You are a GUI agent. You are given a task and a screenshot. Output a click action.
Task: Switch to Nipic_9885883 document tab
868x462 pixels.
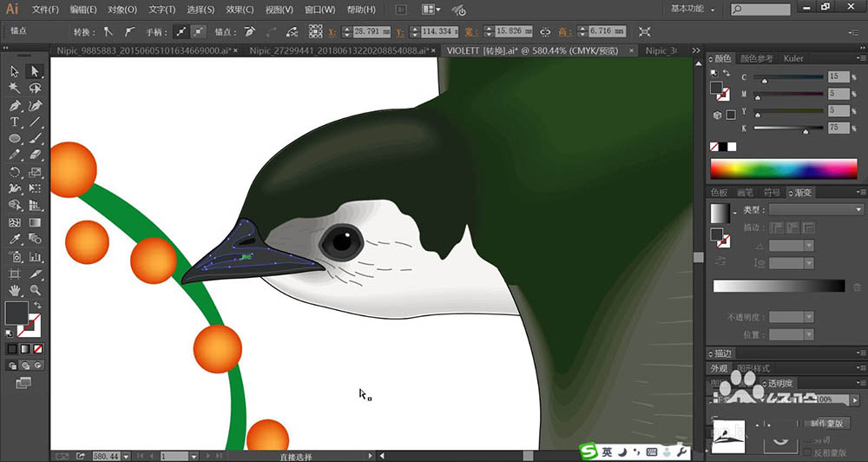coord(147,51)
